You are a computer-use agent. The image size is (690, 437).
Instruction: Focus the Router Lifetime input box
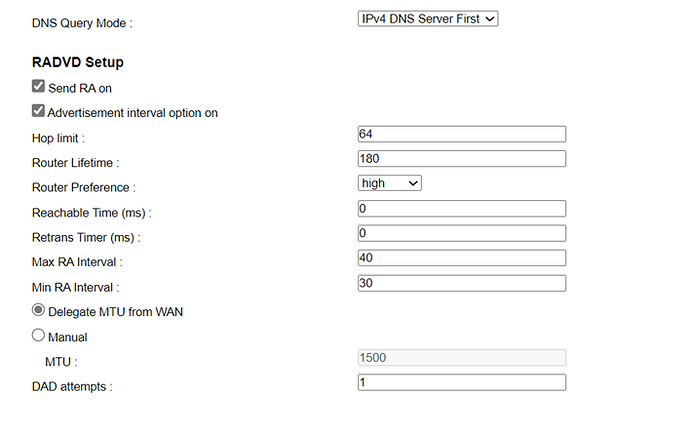(x=462, y=159)
